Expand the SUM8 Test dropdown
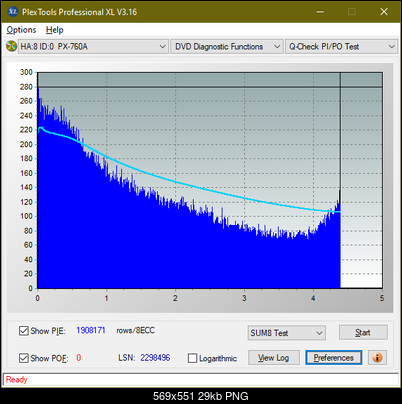The width and height of the screenshot is (402, 404). [x=287, y=333]
